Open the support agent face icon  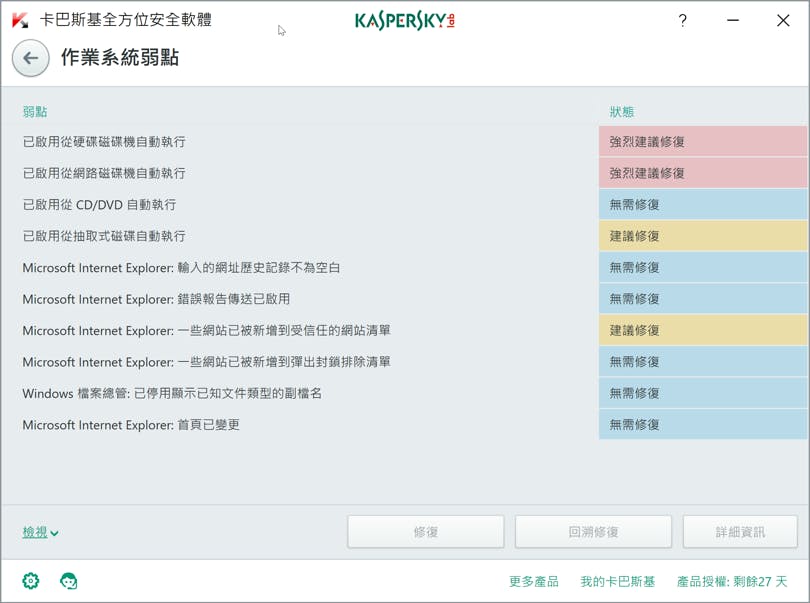coord(68,581)
